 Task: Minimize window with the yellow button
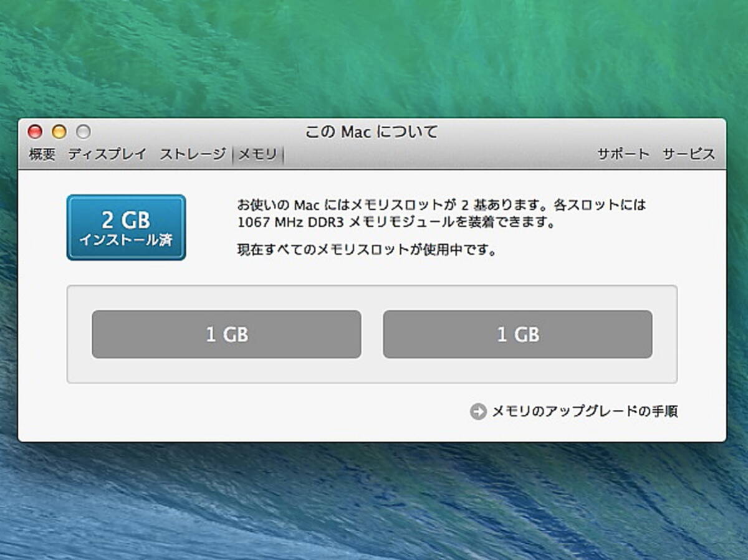(59, 131)
